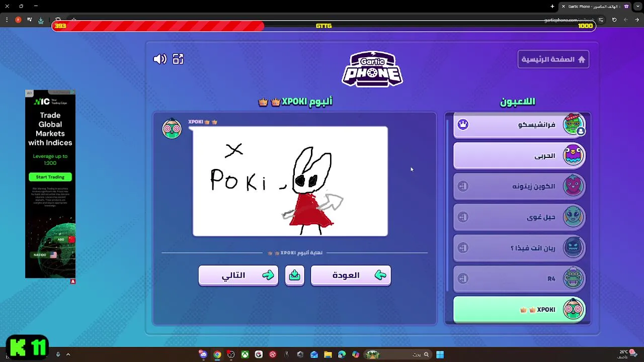Open tab search dropdown

[x=637, y=7]
